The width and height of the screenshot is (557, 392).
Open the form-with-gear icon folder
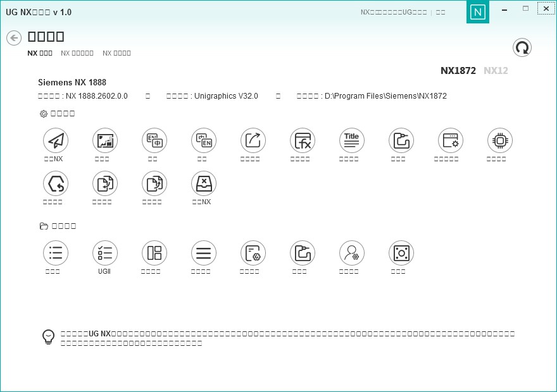point(253,253)
